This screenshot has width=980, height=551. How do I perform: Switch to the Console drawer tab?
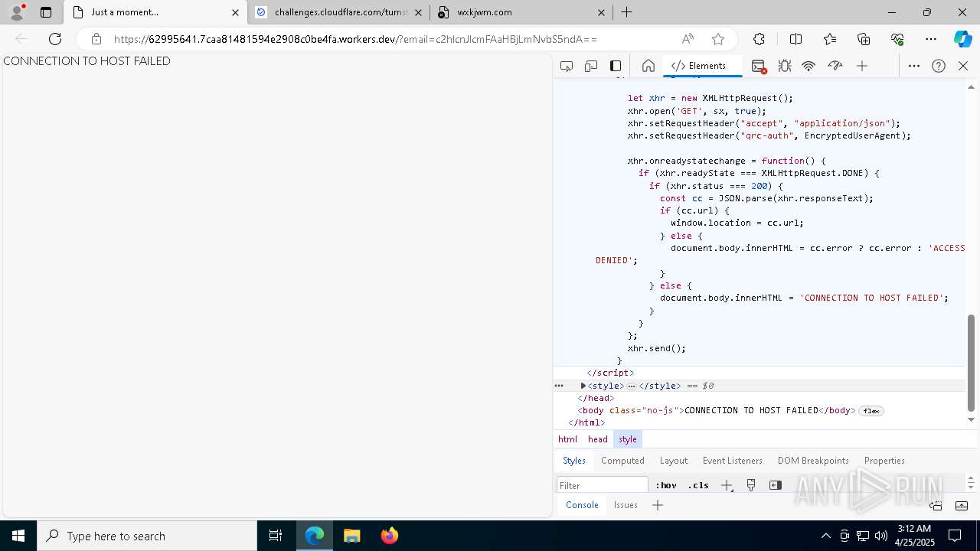click(582, 505)
